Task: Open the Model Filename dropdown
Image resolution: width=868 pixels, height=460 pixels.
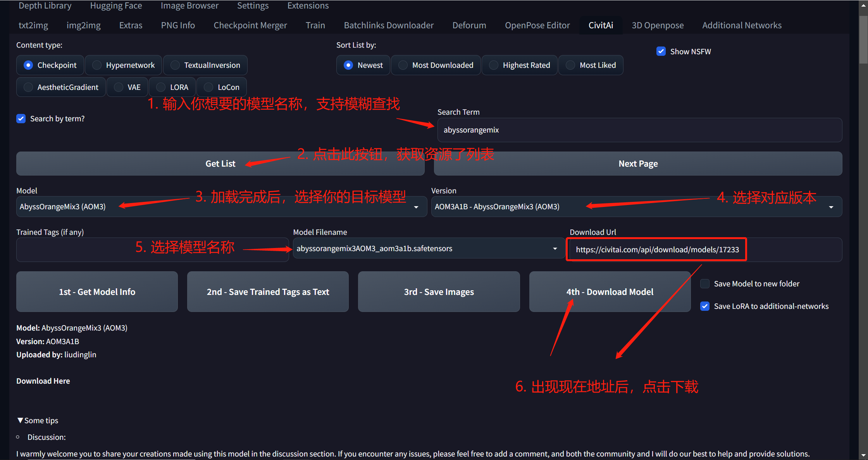Action: (555, 249)
